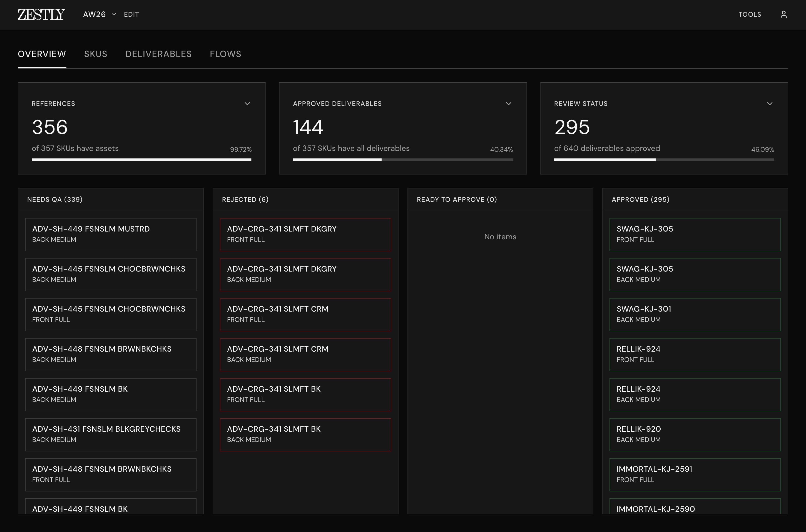
Task: Click the EDIT menu item
Action: (x=131, y=14)
